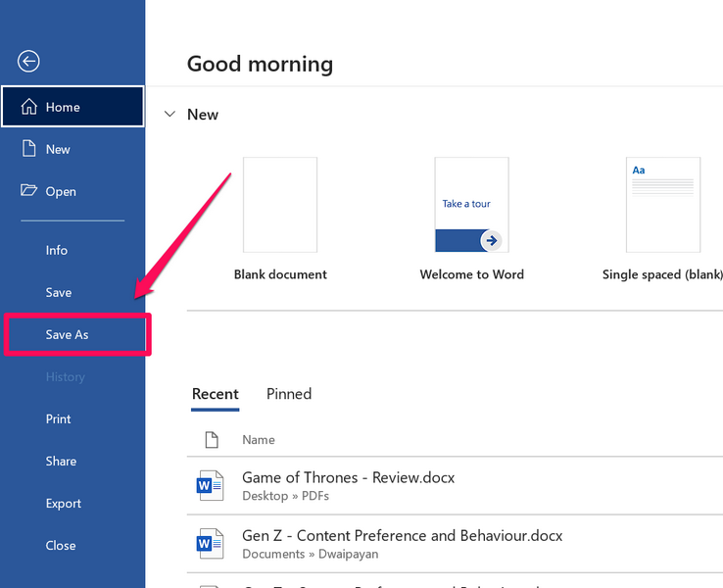Open Game of Thrones - Review.docx
The image size is (723, 588).
pos(348,478)
